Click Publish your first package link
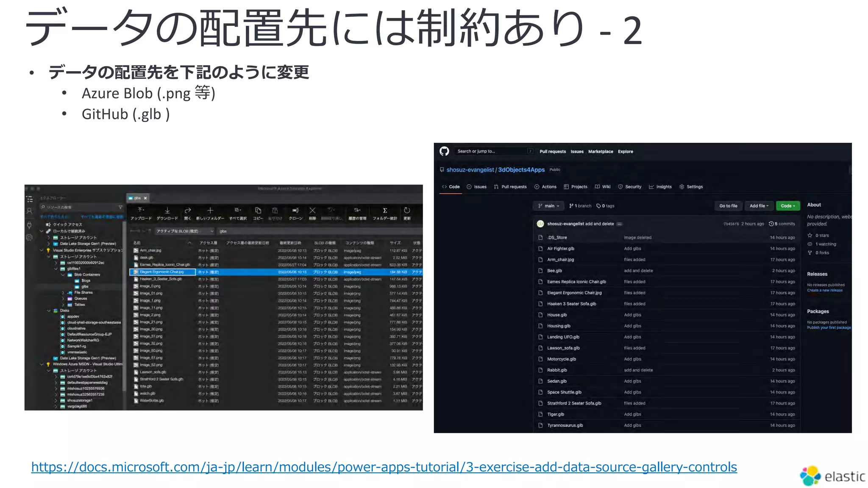868x488 pixels. tap(829, 327)
